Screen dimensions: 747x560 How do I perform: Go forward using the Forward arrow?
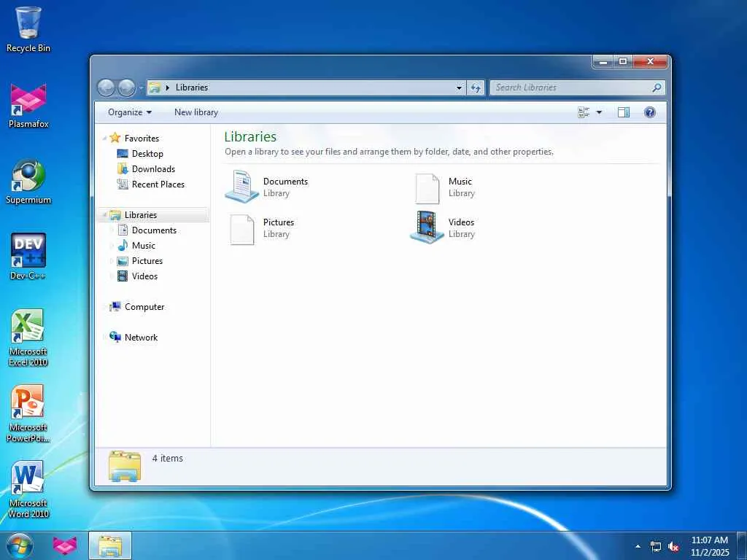tap(126, 87)
